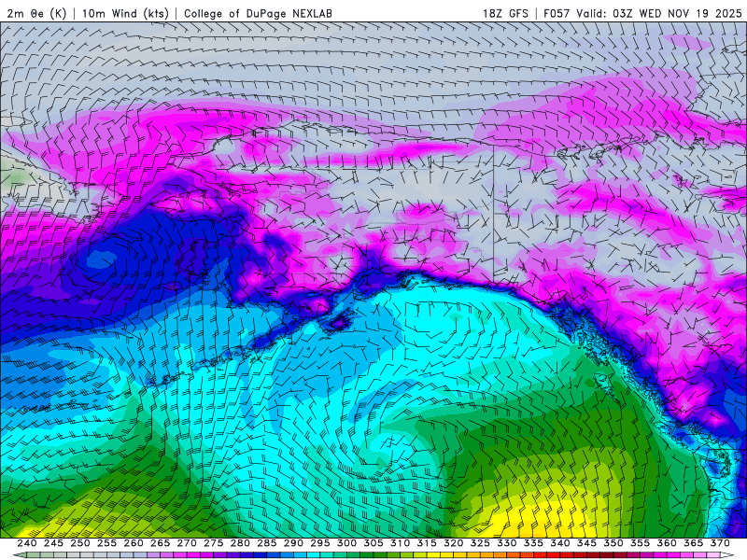Screen dimensions: 747x560
Task: Click the 330 label on the color scale
Action: [x=507, y=543]
